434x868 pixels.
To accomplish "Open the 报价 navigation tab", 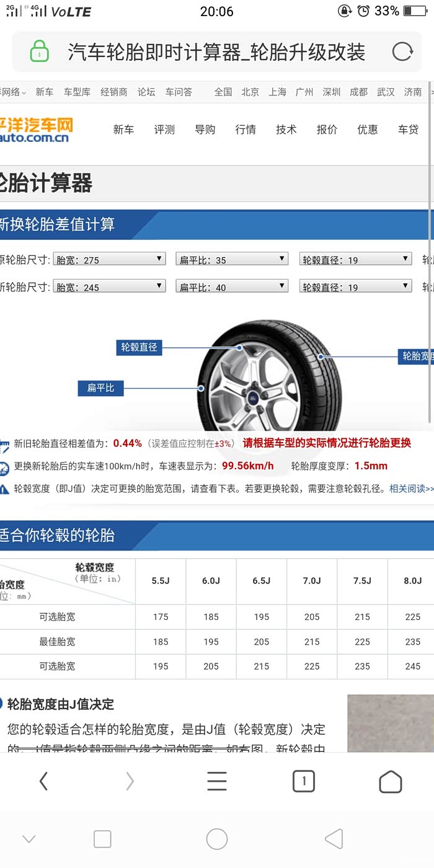I will [327, 130].
